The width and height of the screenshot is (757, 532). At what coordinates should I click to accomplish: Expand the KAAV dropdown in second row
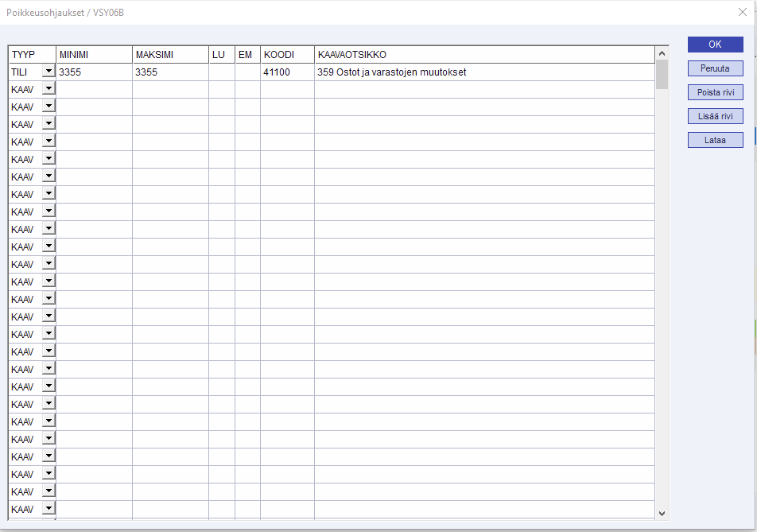49,89
